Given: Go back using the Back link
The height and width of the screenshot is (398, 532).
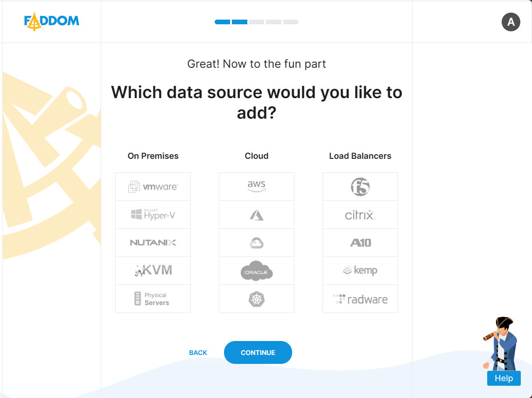Looking at the screenshot, I should (198, 353).
